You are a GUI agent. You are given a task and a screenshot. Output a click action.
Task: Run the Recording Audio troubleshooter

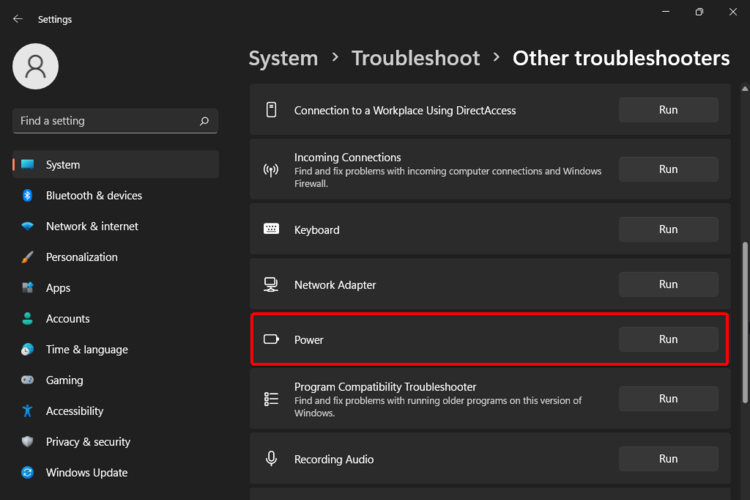668,459
